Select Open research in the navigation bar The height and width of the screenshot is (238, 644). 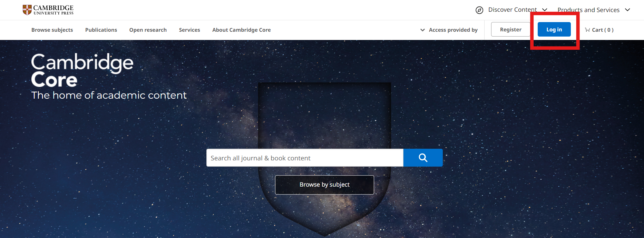coord(148,30)
